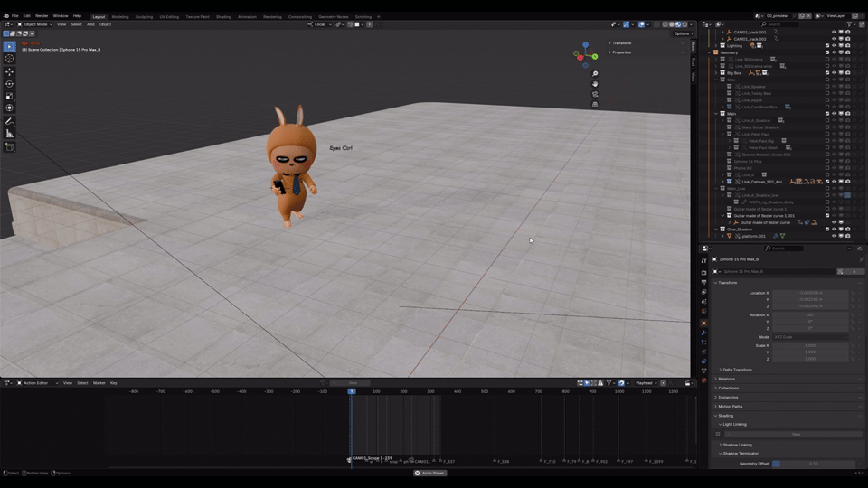Switch to the Modeling workspace tab
868x488 pixels.
tap(120, 16)
